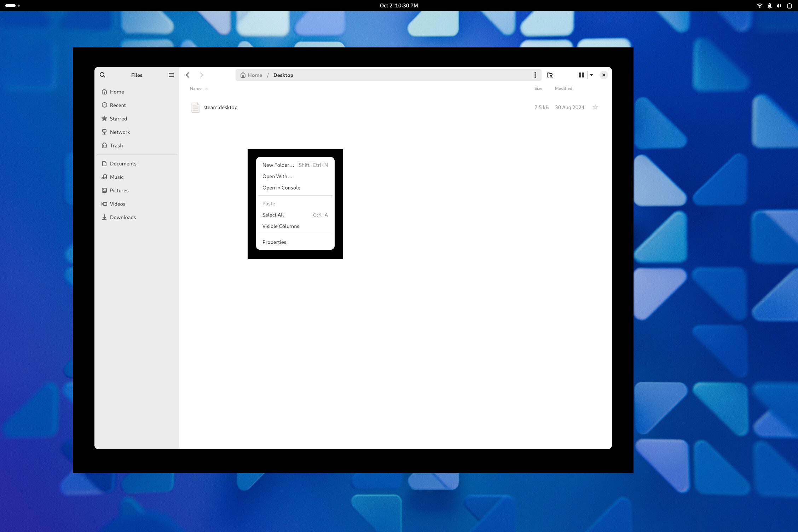Open the Files hamburger main menu

171,75
